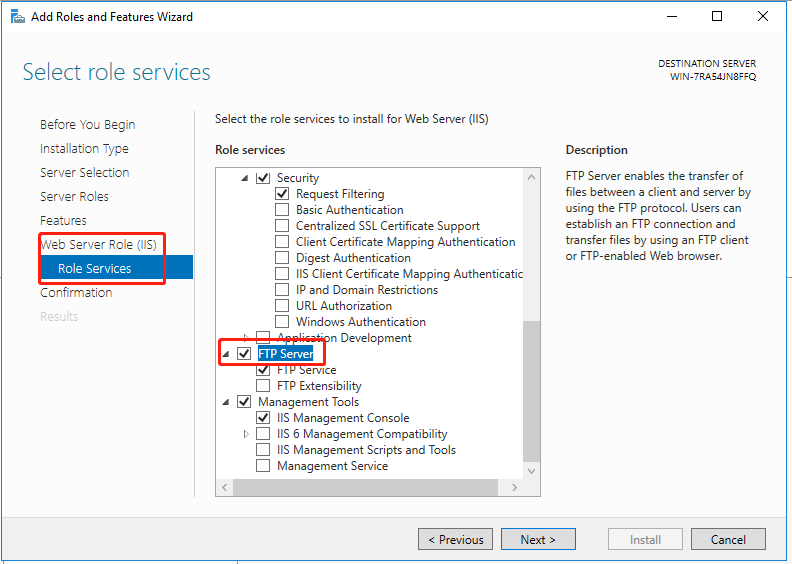
Task: Enable IIS Management Scripts and Tools
Action: click(x=263, y=450)
